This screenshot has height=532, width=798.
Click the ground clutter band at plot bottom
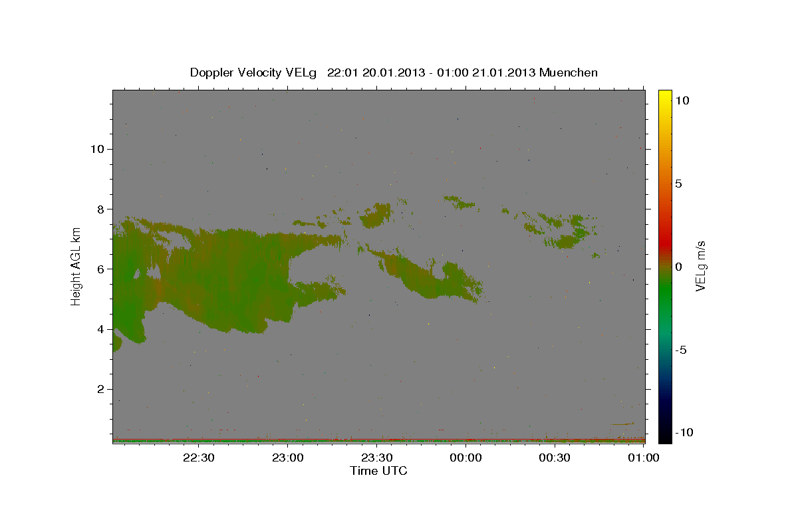pos(378,440)
